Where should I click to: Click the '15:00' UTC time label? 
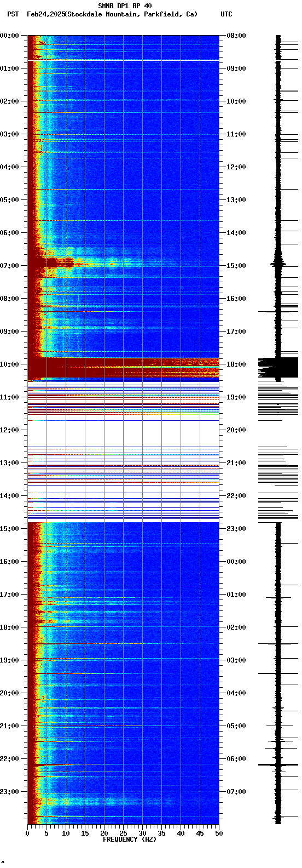click(x=236, y=266)
